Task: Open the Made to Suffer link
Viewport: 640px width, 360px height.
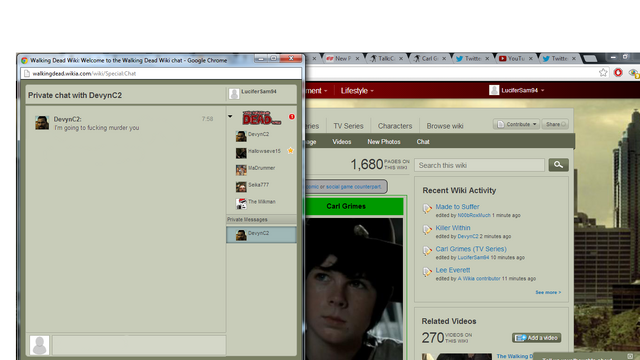Action: (457, 207)
